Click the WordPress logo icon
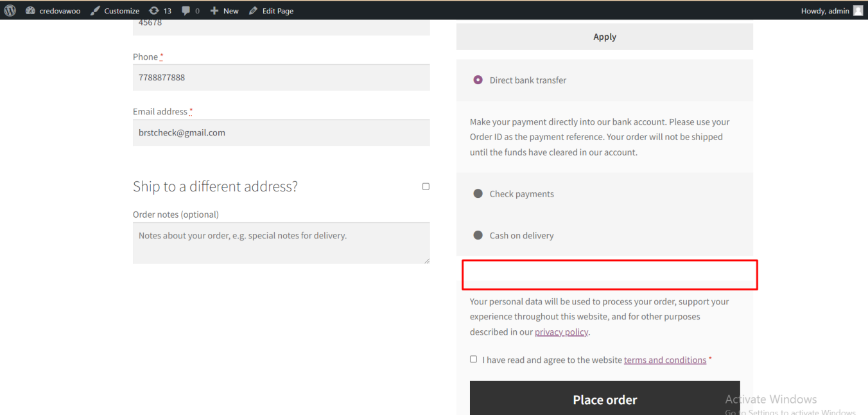Viewport: 868px width, 415px height. (10, 10)
